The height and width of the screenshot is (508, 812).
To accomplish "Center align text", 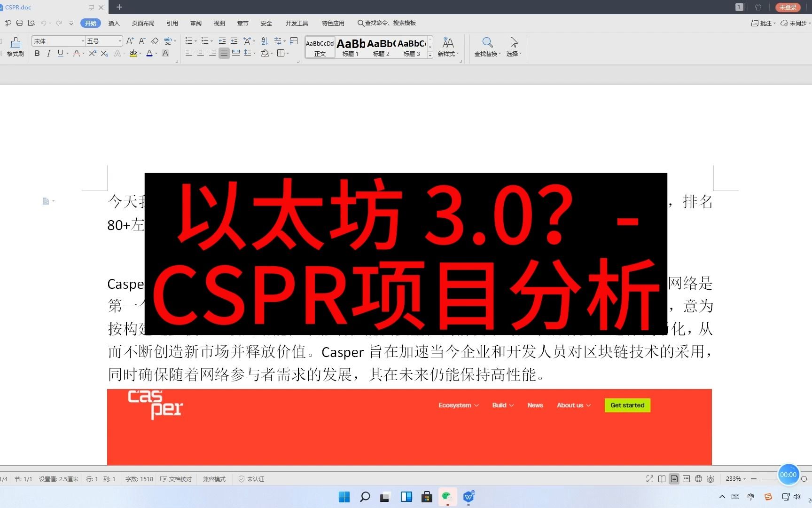I will (x=201, y=54).
